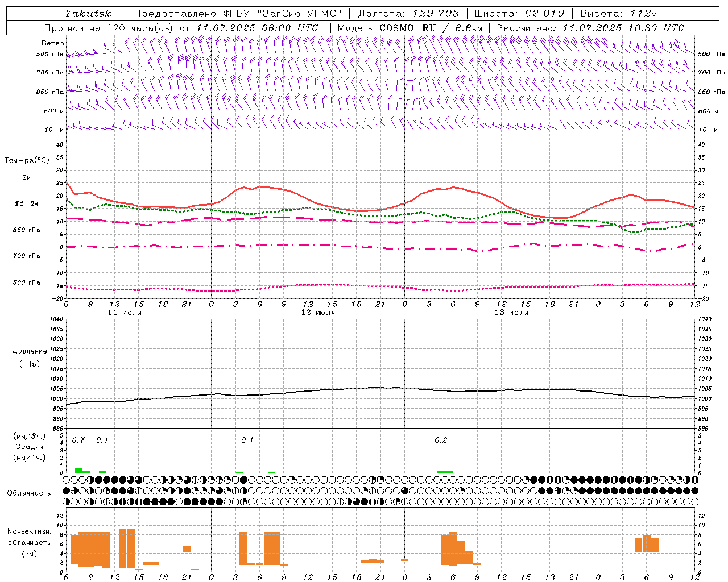This screenshot has width=728, height=582.
Task: Click the "0.2" precipitation amount
Action: [x=441, y=440]
